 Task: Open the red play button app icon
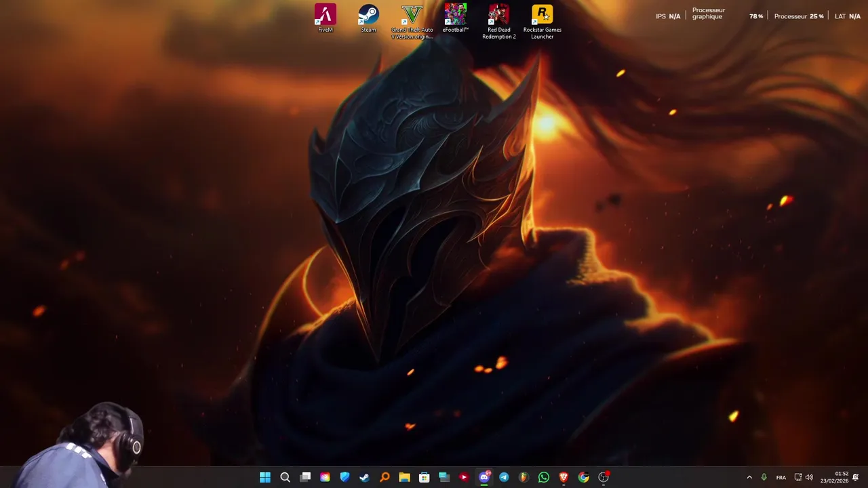pos(464,477)
